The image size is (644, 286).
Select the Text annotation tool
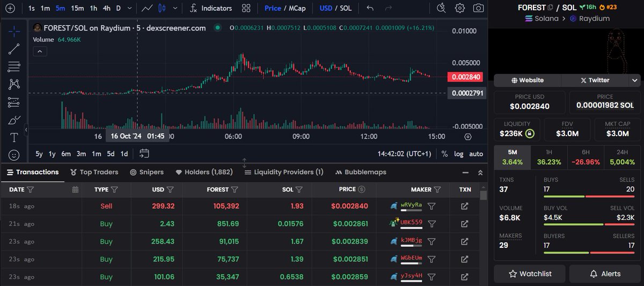(14, 138)
